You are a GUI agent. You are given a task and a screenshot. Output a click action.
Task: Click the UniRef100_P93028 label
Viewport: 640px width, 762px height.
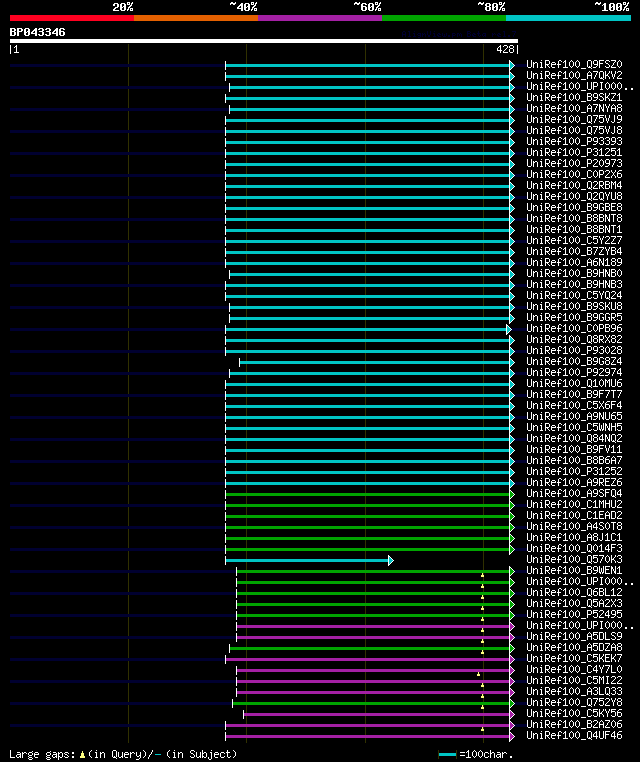click(574, 351)
